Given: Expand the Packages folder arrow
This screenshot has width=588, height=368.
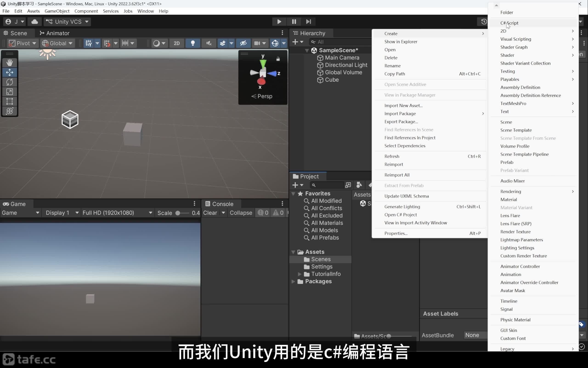Looking at the screenshot, I should coord(293,281).
